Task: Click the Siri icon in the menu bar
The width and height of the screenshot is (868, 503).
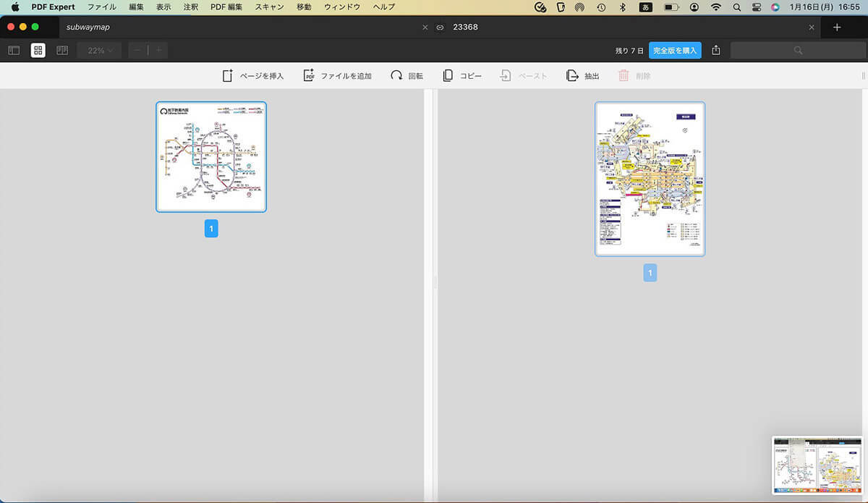Action: click(x=775, y=7)
